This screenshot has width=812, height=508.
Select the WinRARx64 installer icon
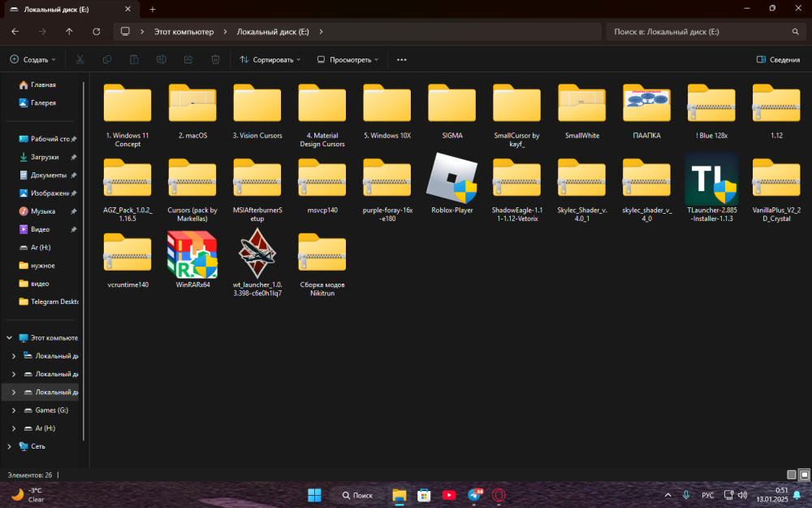(192, 254)
